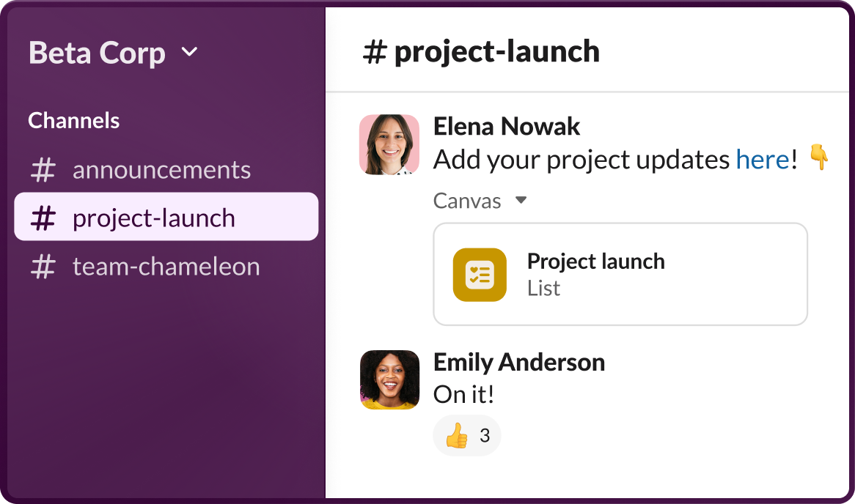Click Elena Nowak's profile avatar
The width and height of the screenshot is (855, 504).
(389, 144)
